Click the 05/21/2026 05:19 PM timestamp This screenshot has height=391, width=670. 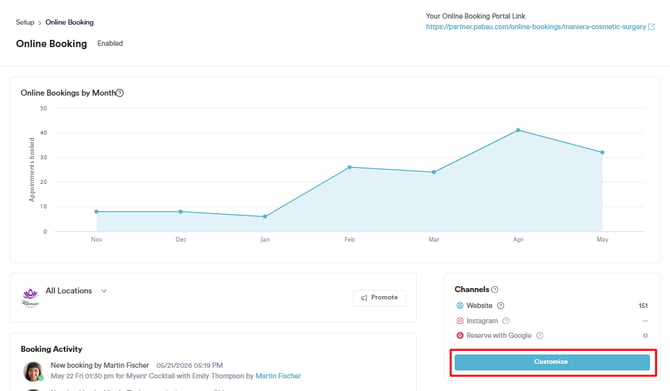pyautogui.click(x=190, y=365)
